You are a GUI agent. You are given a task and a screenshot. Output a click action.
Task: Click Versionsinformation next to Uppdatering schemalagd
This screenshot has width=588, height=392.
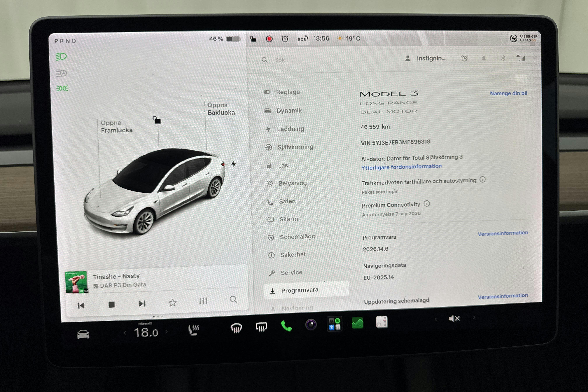click(x=503, y=296)
